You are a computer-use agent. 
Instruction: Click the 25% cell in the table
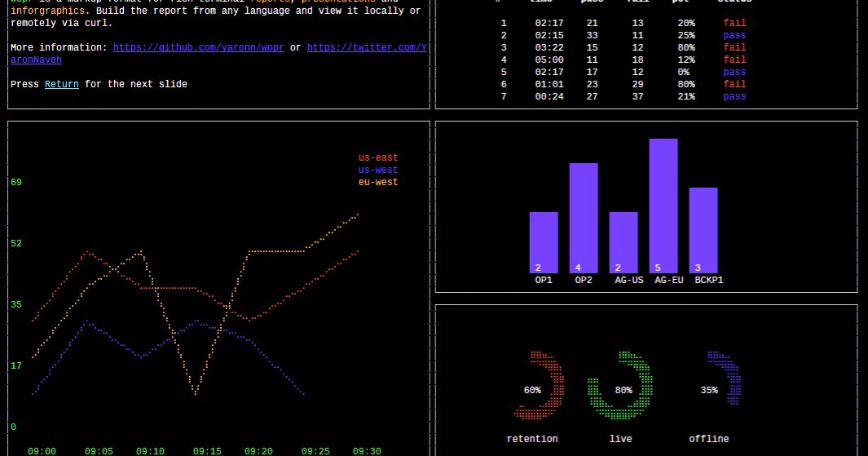coord(686,35)
